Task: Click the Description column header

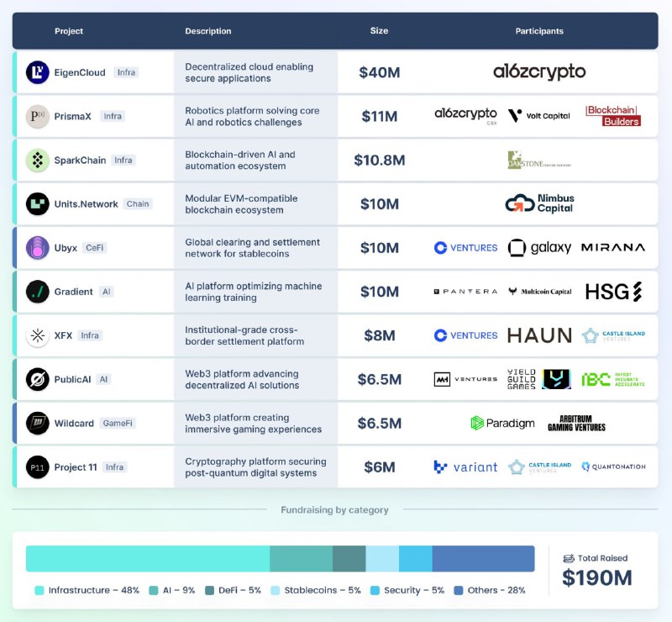Action: 207,31
